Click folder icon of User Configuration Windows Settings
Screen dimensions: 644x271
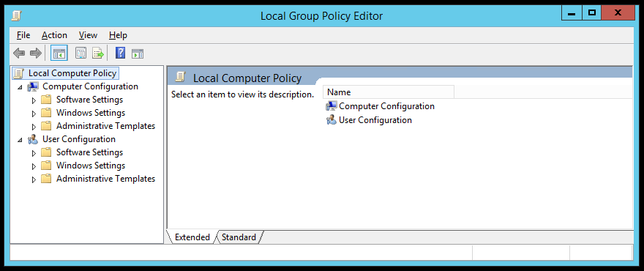(x=46, y=166)
